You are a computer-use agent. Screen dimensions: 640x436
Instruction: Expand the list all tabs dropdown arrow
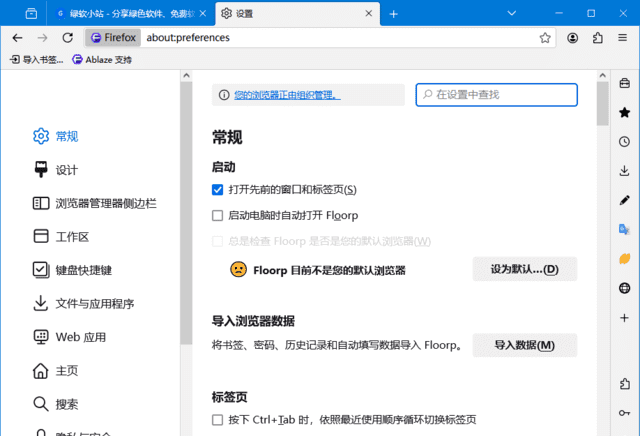click(x=511, y=13)
